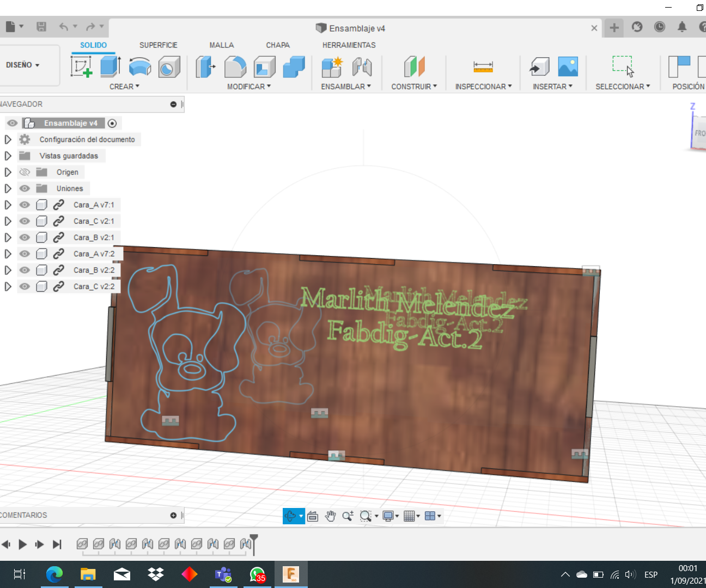Select the Create Sketch tool
706x588 pixels.
[81, 66]
